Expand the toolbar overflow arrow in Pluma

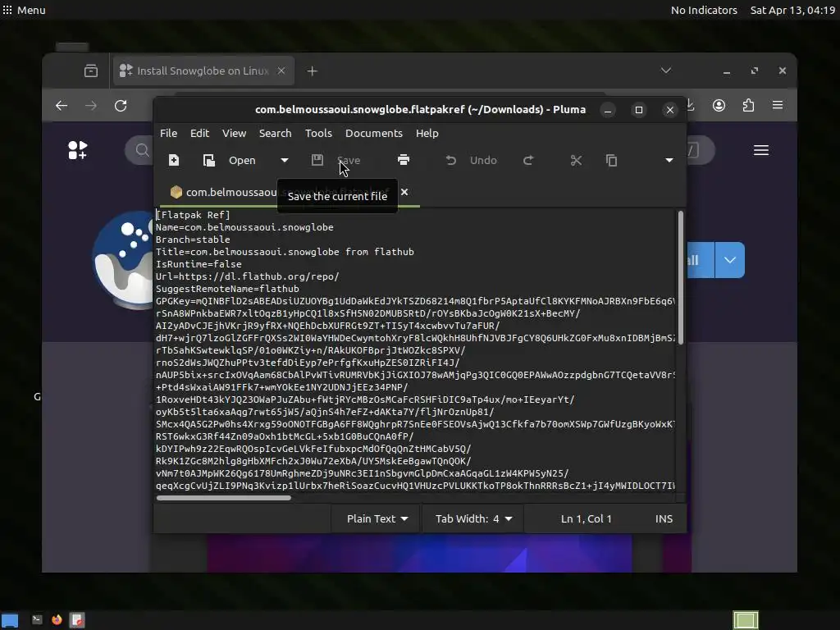(669, 160)
